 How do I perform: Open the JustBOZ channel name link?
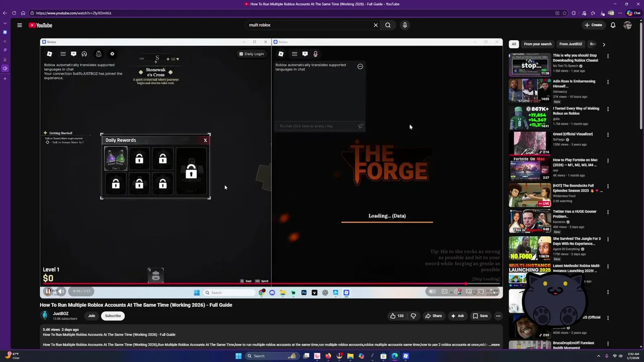point(60,314)
